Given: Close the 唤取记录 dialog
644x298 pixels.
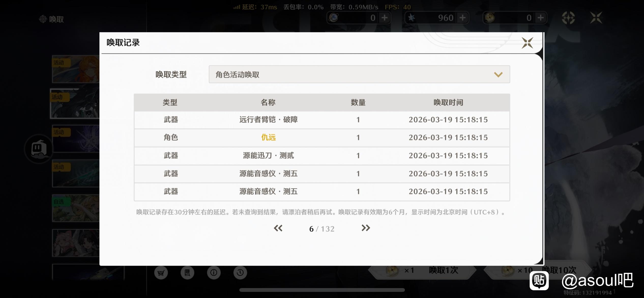Looking at the screenshot, I should (x=527, y=43).
